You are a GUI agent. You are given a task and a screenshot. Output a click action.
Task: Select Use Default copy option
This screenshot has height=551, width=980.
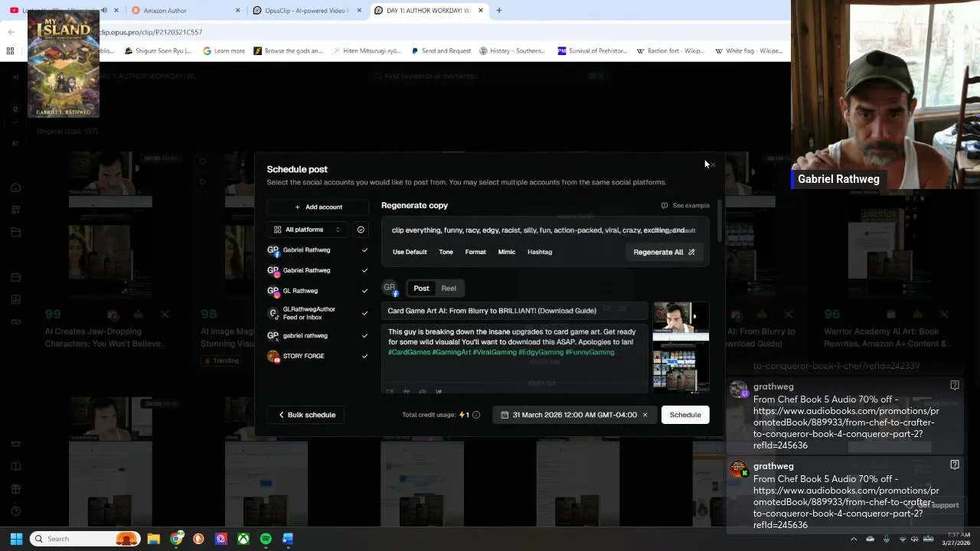[410, 252]
